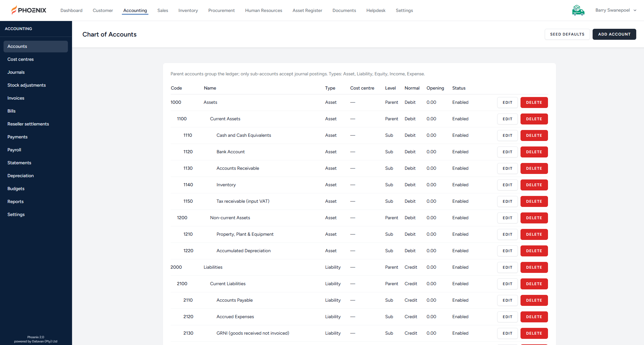The image size is (644, 345).
Task: Open the Sales menu
Action: [x=163, y=10]
